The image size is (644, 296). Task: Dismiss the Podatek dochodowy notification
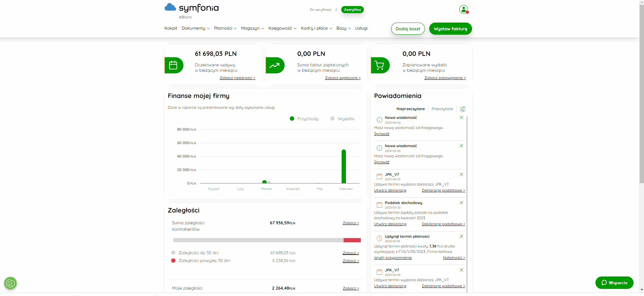click(x=461, y=203)
